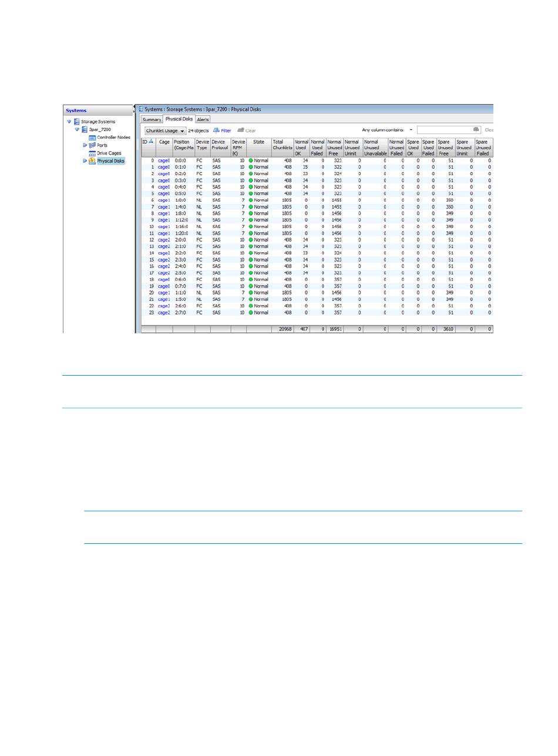Click green status icon for disk ID 0
This screenshot has height=756, width=558.
(x=251, y=160)
